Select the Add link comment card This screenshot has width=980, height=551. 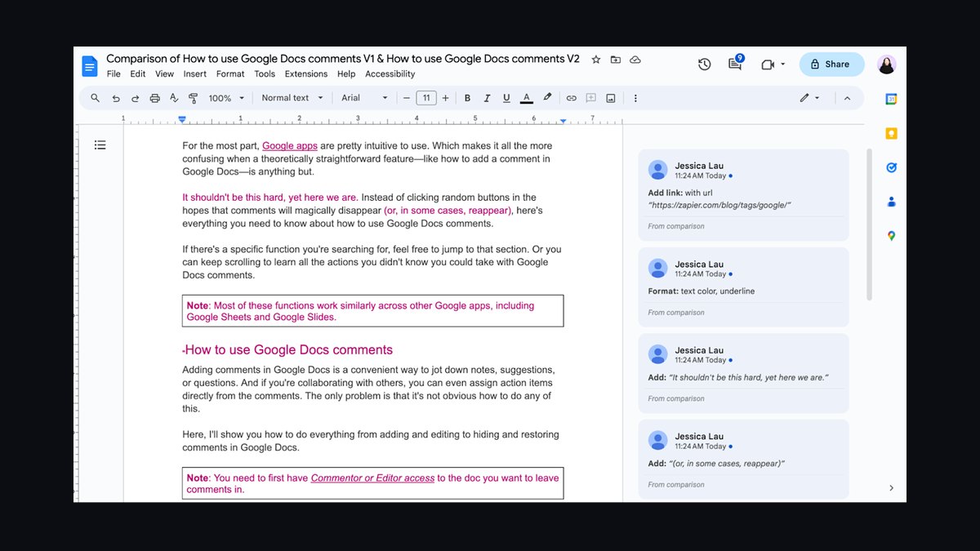click(743, 194)
